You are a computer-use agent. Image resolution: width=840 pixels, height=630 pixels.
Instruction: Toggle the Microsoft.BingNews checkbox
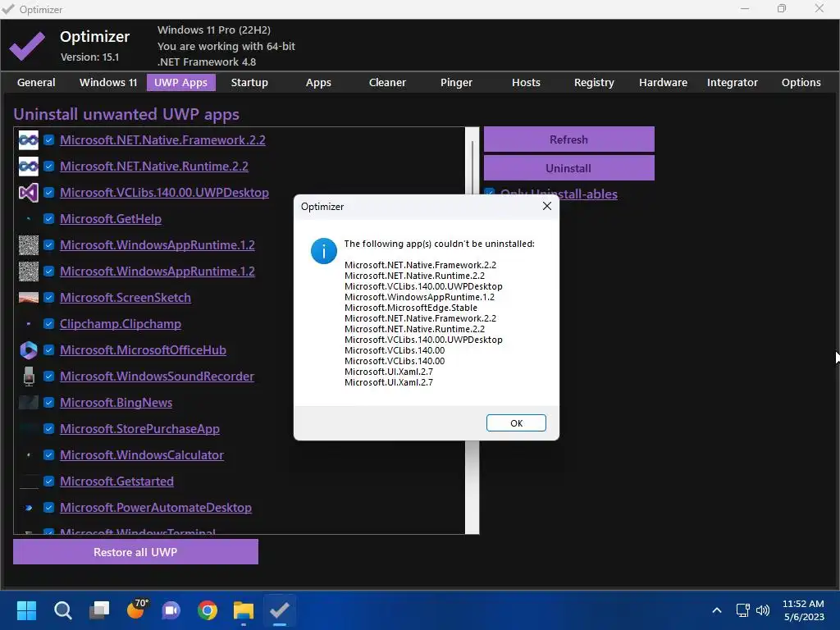tap(48, 403)
